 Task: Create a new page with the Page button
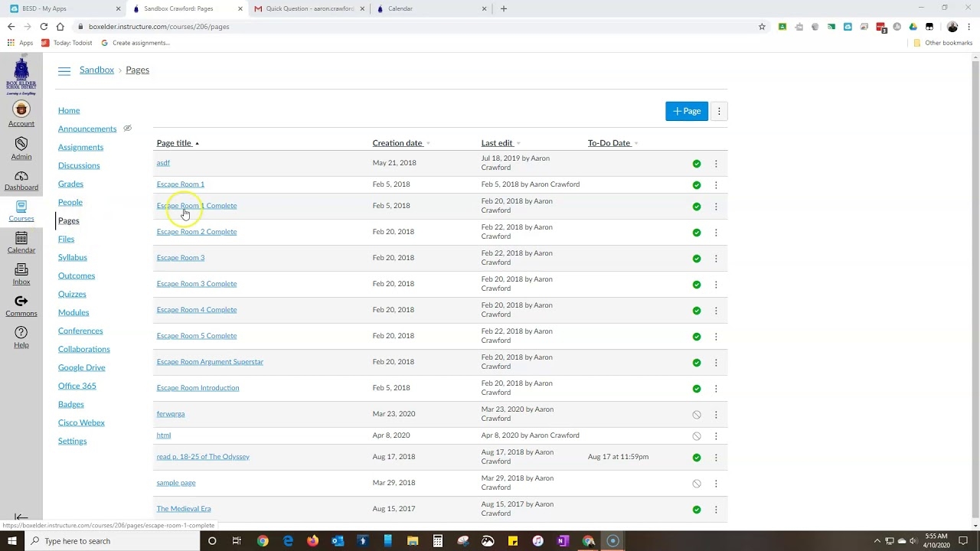[686, 111]
